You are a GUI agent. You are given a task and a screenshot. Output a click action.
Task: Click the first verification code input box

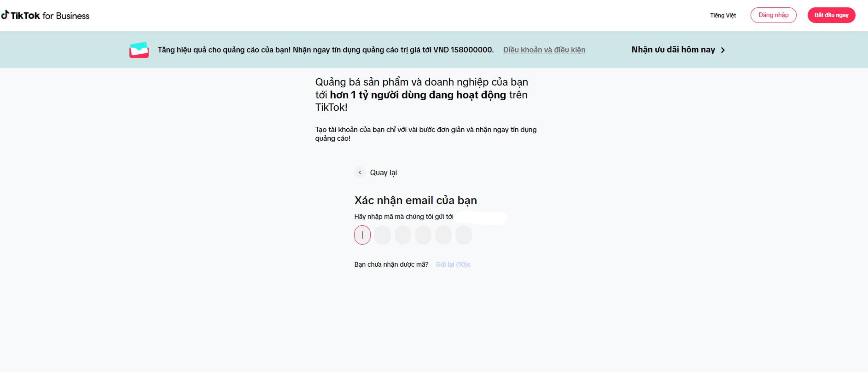tap(362, 235)
